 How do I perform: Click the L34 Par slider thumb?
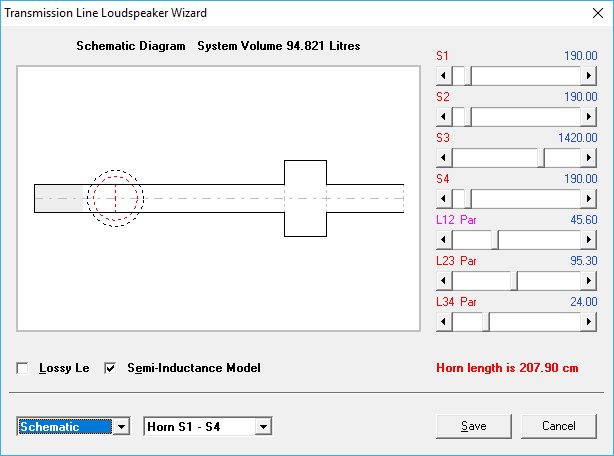click(486, 322)
